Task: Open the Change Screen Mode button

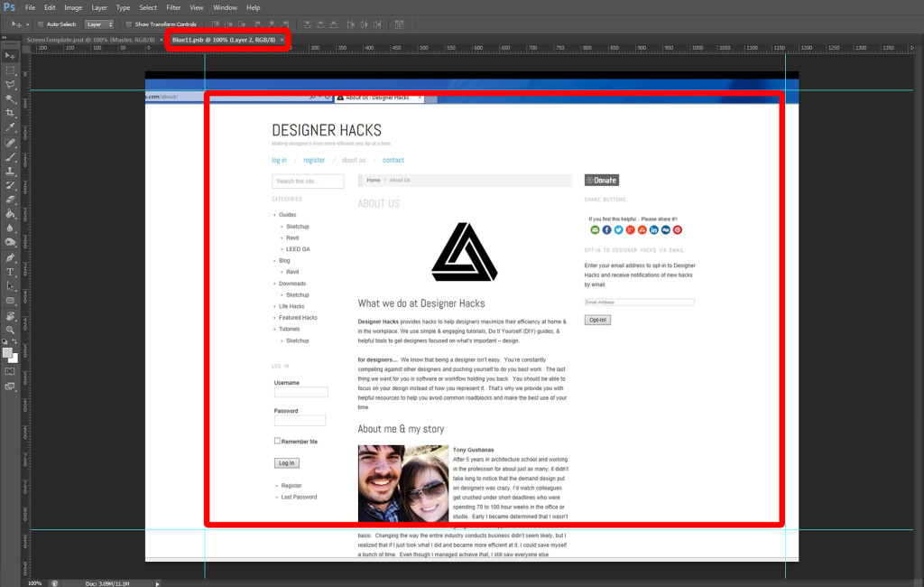Action: [x=10, y=387]
